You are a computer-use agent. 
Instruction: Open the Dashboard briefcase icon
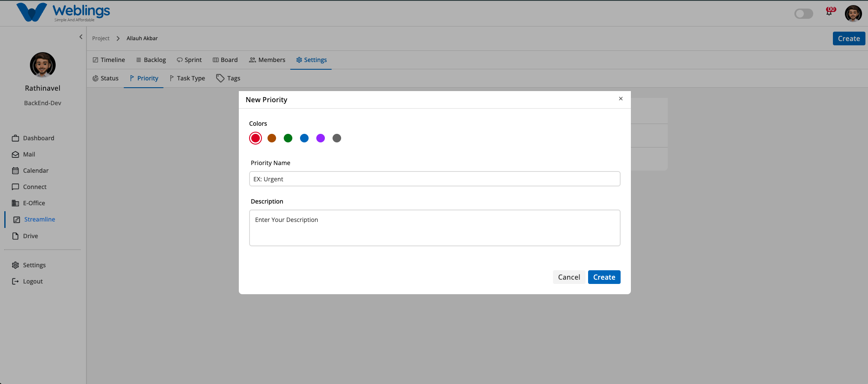click(x=15, y=138)
